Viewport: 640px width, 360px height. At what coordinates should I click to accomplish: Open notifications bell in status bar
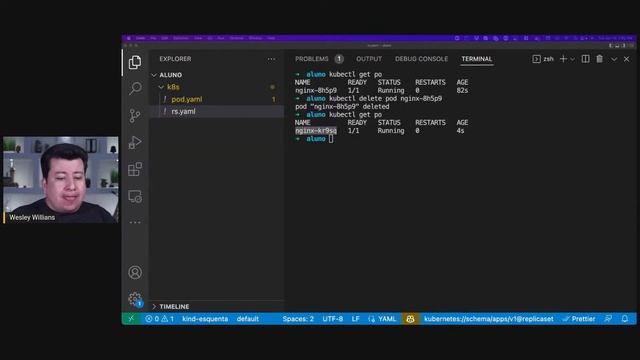point(625,319)
